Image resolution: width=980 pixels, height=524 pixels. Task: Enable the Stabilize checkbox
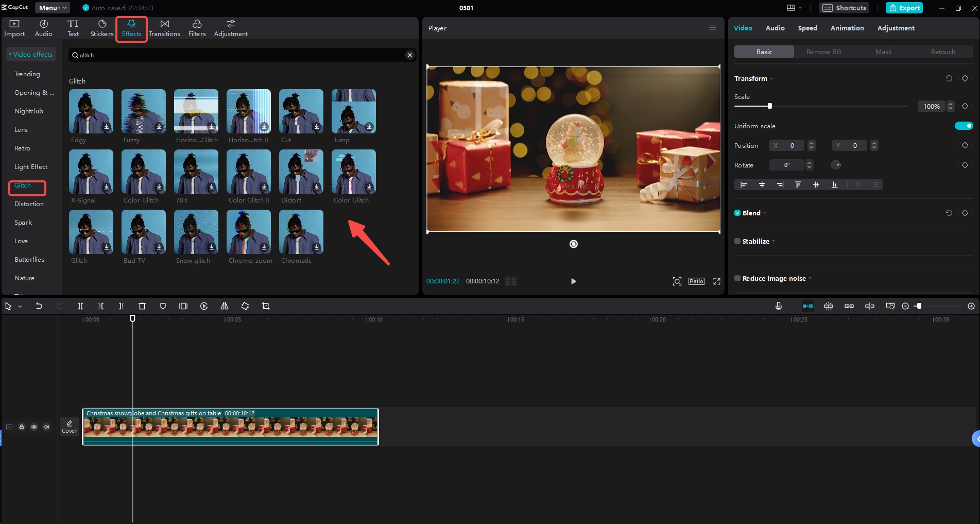[737, 241]
